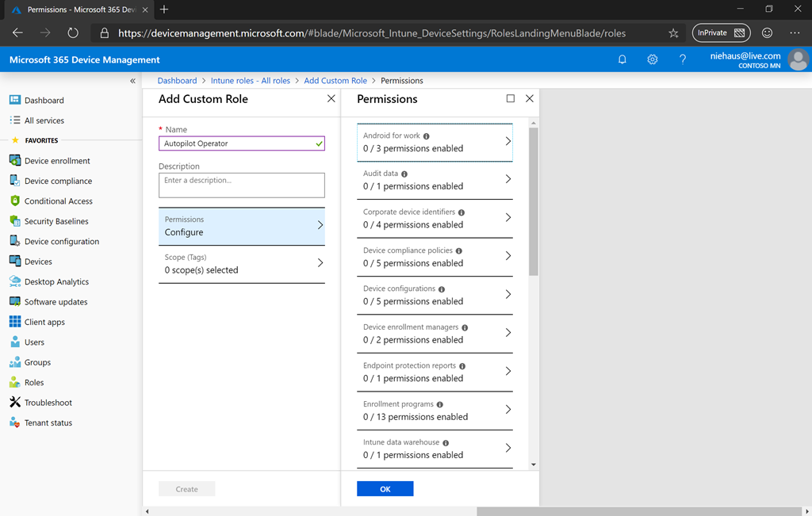812x516 pixels.
Task: Click the notifications bell icon
Action: pos(622,59)
